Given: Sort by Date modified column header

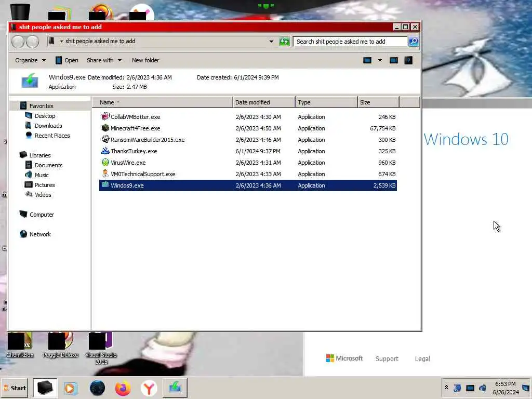Looking at the screenshot, I should 264,102.
